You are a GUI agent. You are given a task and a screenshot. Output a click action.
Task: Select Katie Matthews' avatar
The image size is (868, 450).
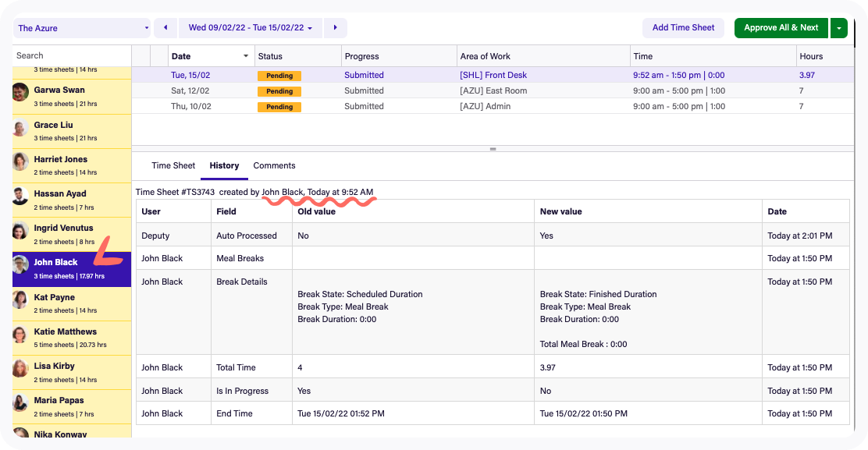(x=20, y=334)
